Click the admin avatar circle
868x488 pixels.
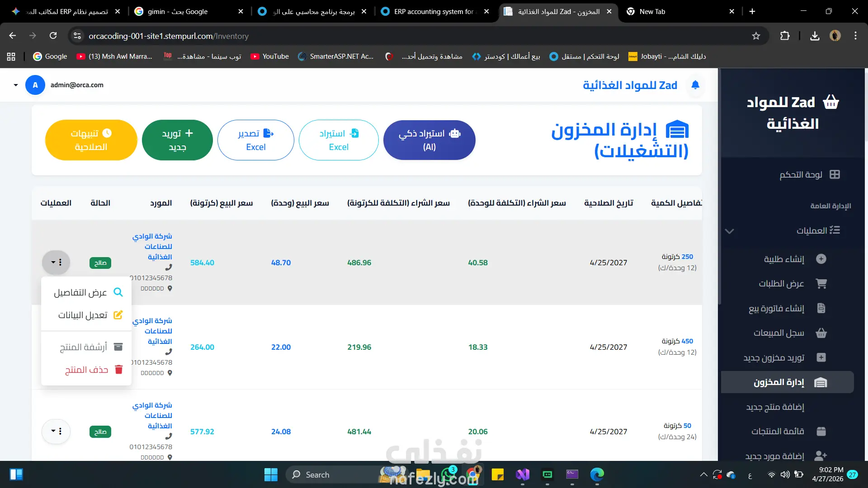[x=35, y=85]
